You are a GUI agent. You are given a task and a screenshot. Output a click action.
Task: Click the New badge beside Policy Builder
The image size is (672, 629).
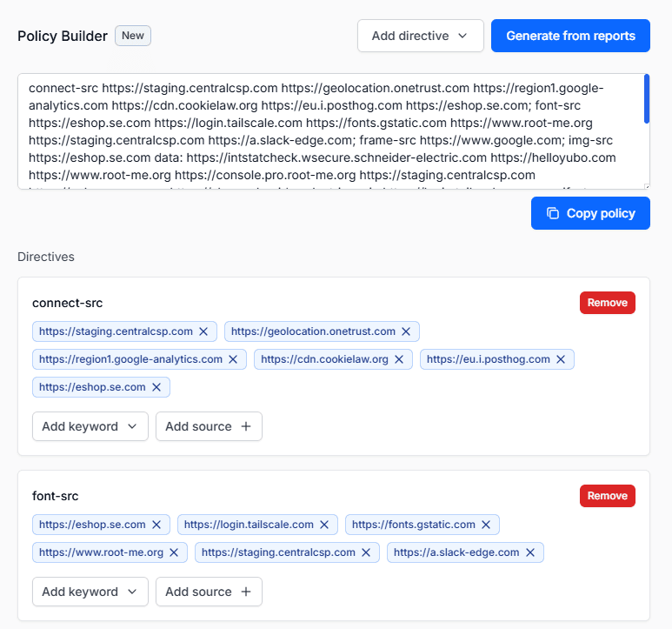[133, 36]
